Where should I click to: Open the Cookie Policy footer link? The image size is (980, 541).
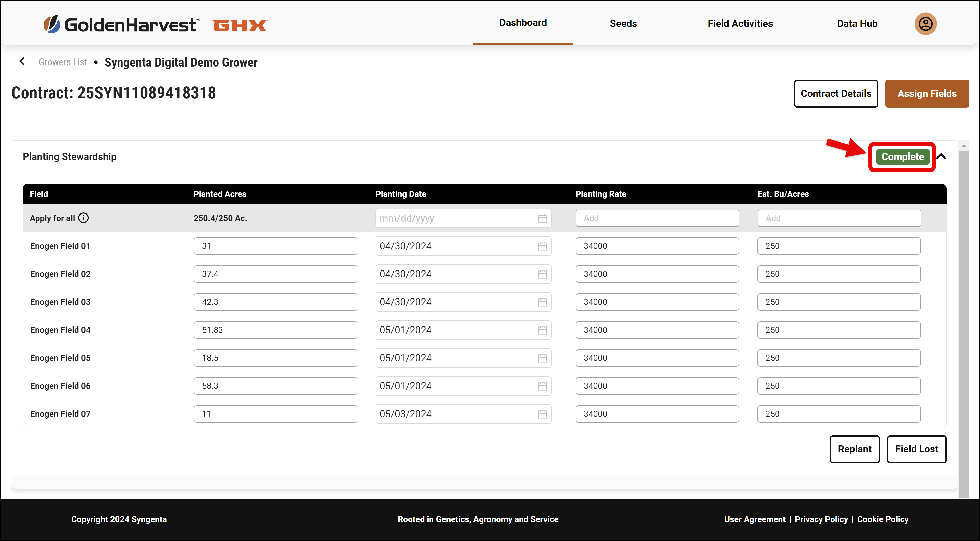883,519
